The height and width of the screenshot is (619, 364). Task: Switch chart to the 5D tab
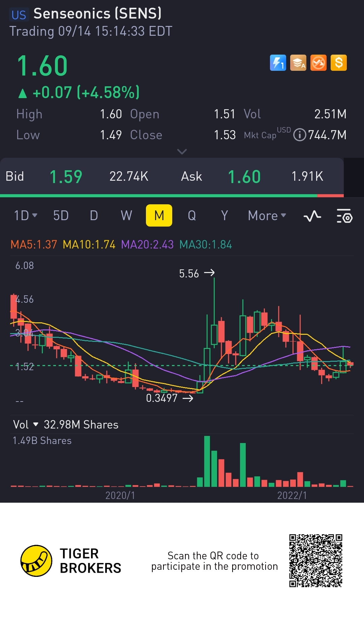point(61,215)
